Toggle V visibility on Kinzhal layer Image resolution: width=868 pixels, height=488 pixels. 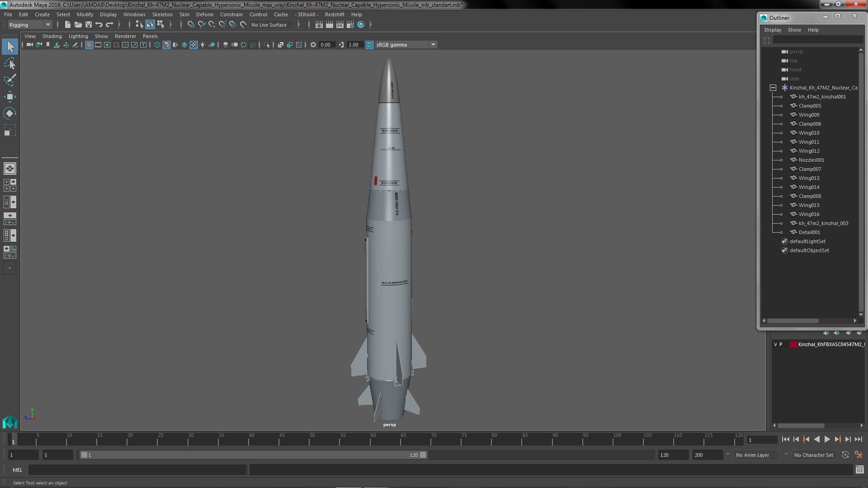(775, 344)
